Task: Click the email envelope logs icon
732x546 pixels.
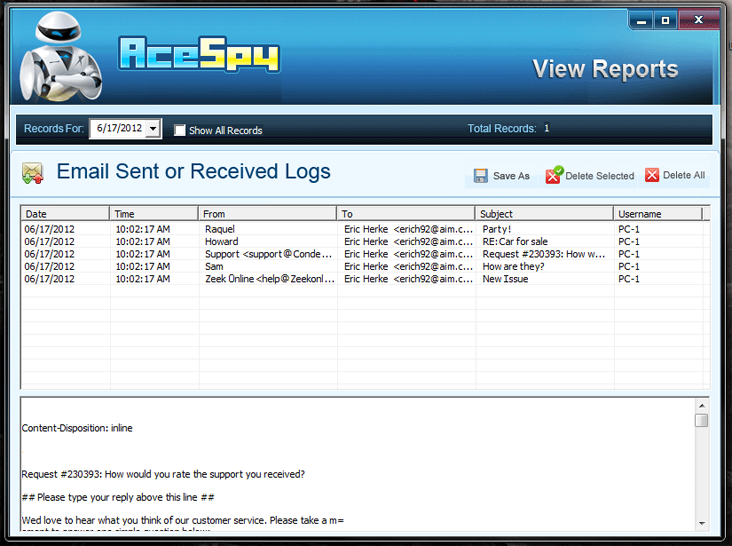Action: [33, 173]
